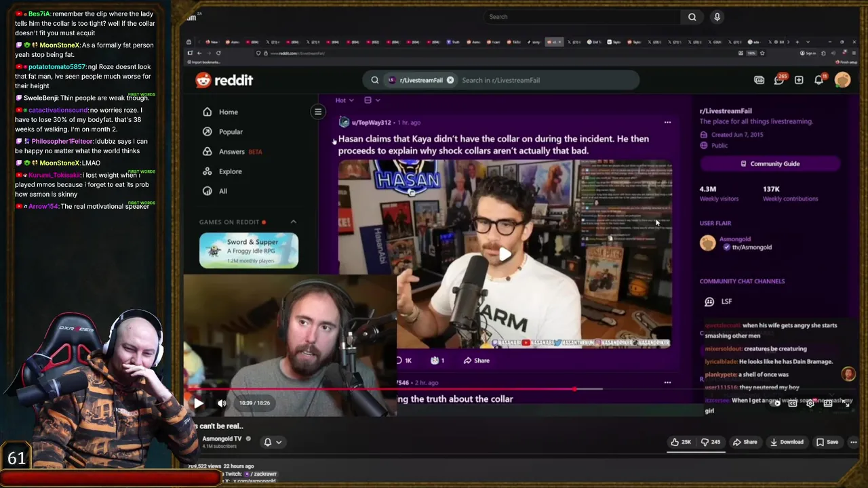Click the Asmongold TV channel name

click(x=222, y=439)
